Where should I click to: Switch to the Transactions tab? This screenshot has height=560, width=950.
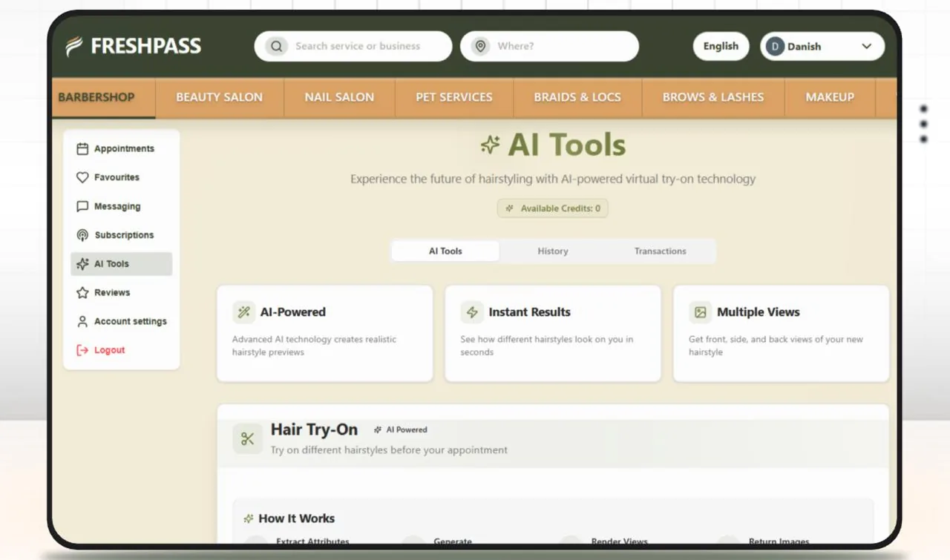[661, 251]
